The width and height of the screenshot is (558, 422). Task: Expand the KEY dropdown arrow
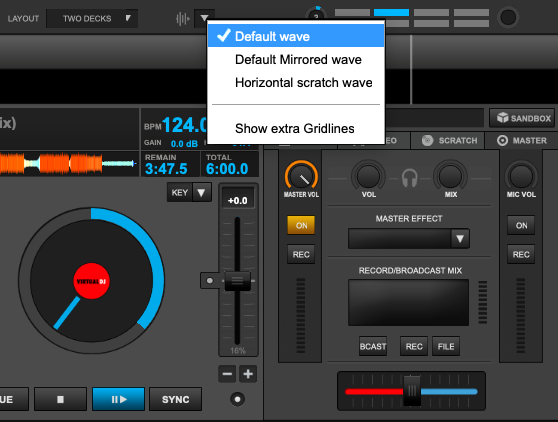coord(201,192)
